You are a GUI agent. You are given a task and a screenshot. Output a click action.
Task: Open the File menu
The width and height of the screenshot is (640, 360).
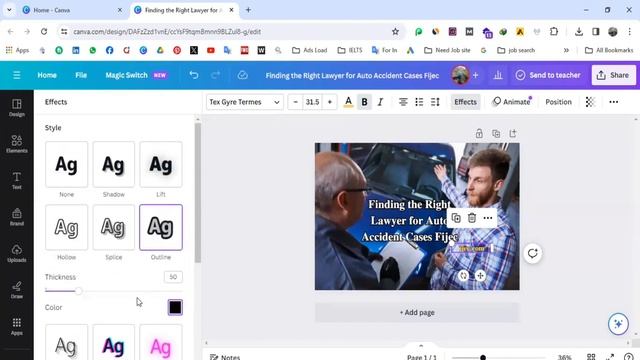[x=81, y=75]
